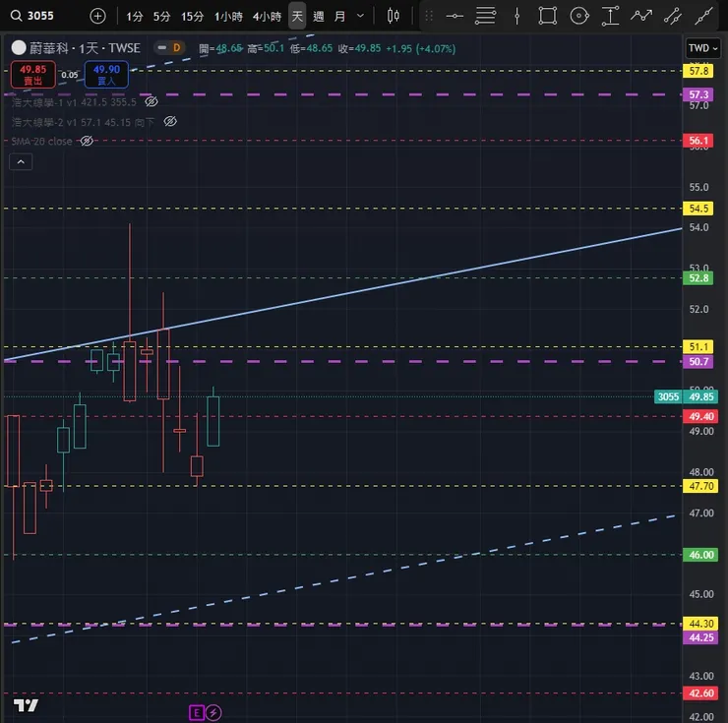Click the 49.85 current price label
The height and width of the screenshot is (723, 728).
point(700,397)
